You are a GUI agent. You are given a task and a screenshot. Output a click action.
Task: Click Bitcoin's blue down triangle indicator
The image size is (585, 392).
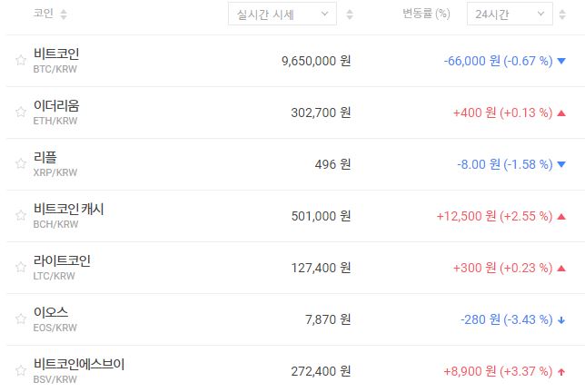[562, 62]
